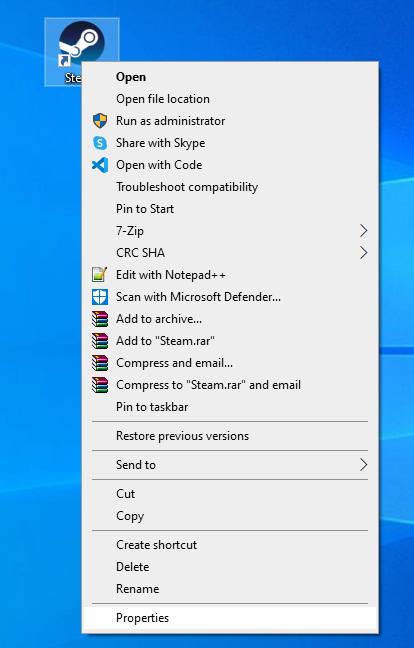Click the Microsoft Defender shield icon
This screenshot has width=414, height=648.
tap(100, 297)
